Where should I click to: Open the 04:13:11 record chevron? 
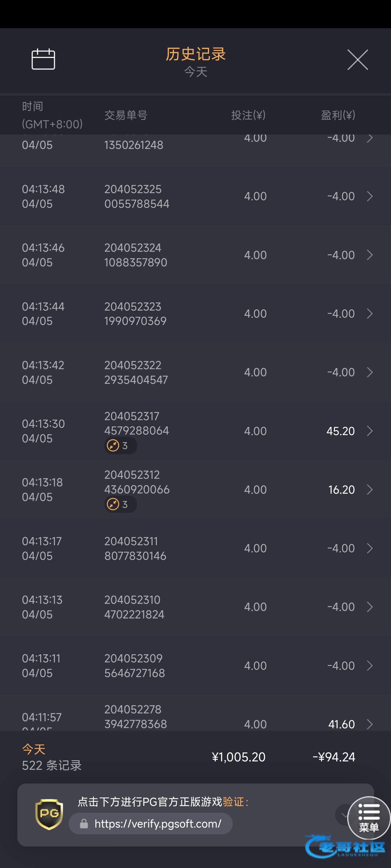click(370, 666)
